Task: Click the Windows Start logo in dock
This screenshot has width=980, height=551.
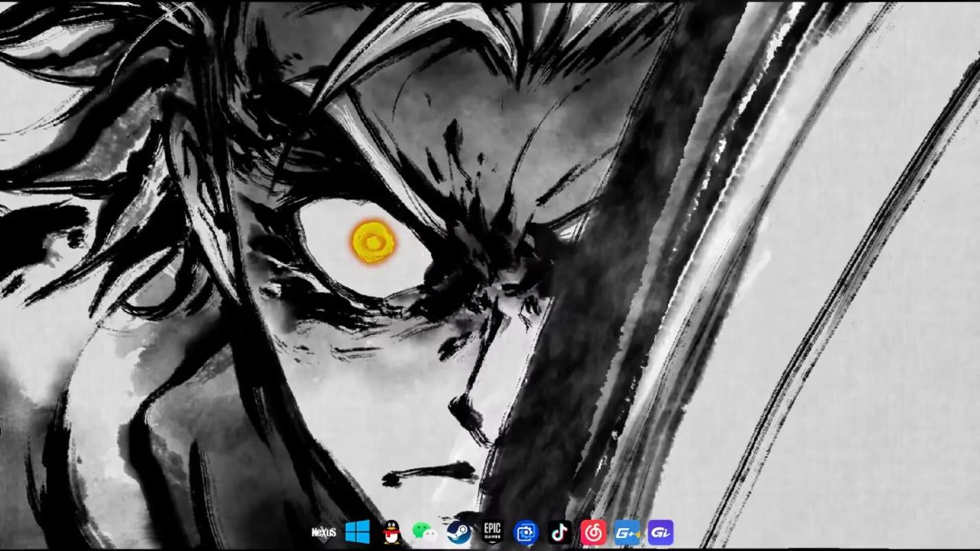Action: (x=358, y=532)
